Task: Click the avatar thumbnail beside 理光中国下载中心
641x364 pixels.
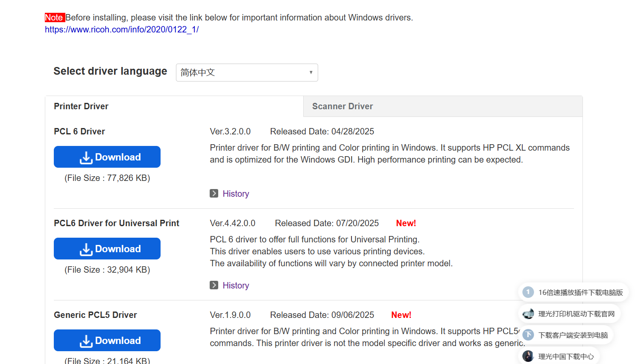Action: click(528, 356)
